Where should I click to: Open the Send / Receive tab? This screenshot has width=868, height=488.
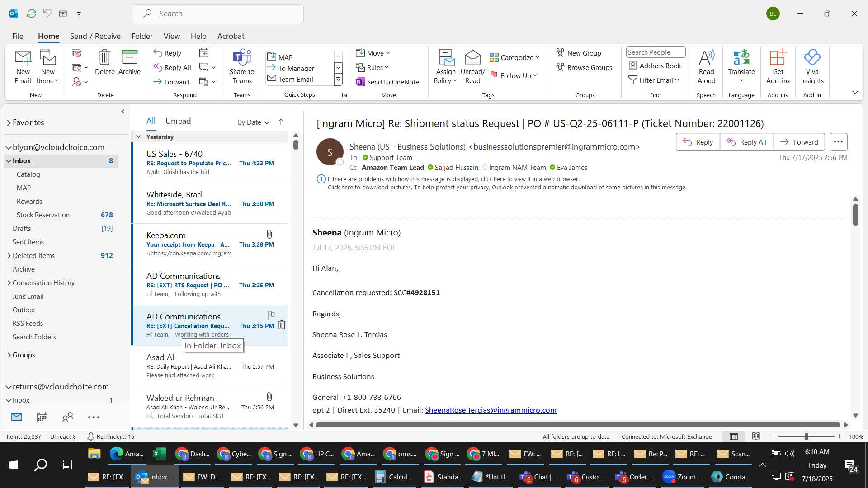point(95,36)
